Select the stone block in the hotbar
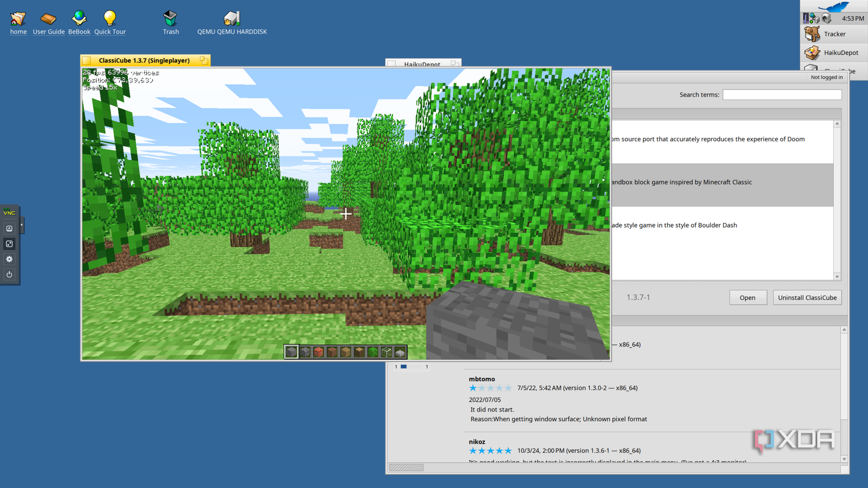The width and height of the screenshot is (868, 488). tap(291, 352)
